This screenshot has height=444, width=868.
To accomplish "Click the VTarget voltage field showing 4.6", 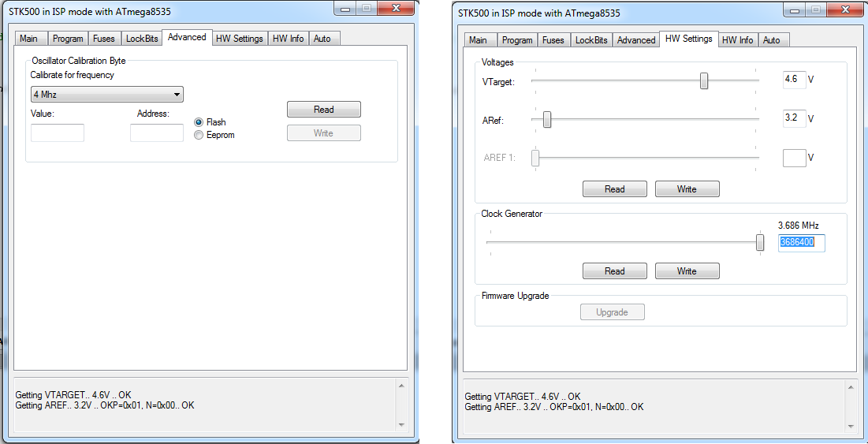I will [794, 80].
